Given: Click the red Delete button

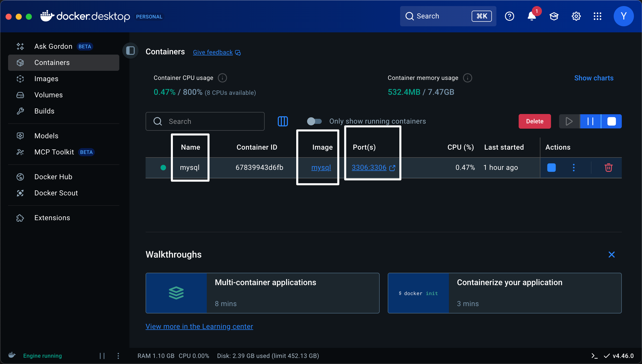Looking at the screenshot, I should [x=535, y=121].
